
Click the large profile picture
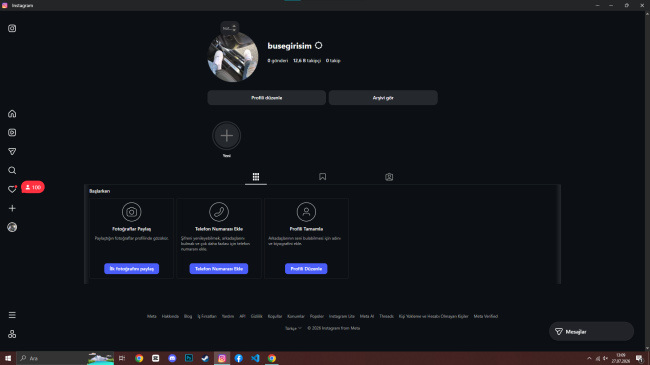coord(233,56)
